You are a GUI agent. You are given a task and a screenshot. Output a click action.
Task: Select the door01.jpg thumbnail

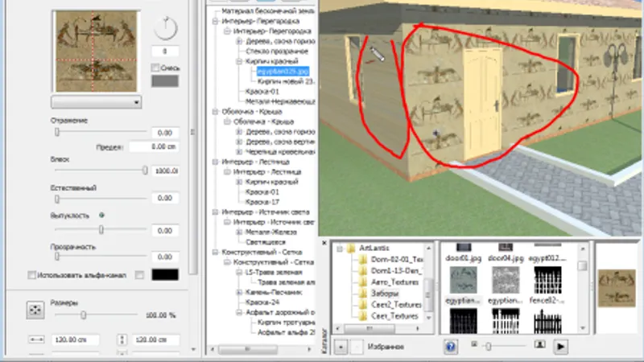pos(464,253)
